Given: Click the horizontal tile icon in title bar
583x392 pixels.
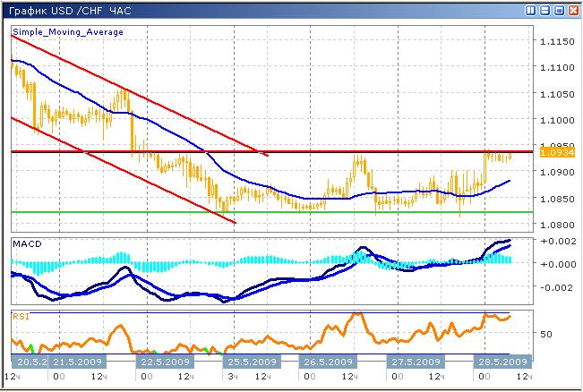Looking at the screenshot, I should click(x=545, y=10).
